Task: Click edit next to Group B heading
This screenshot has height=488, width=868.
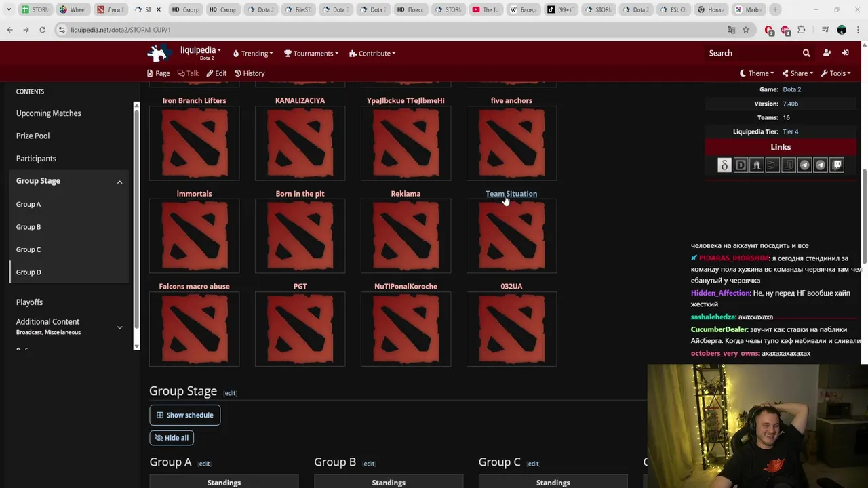Action: click(x=369, y=464)
